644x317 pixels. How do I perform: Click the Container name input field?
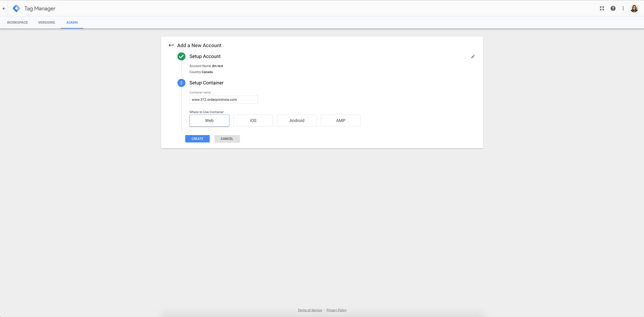click(223, 100)
